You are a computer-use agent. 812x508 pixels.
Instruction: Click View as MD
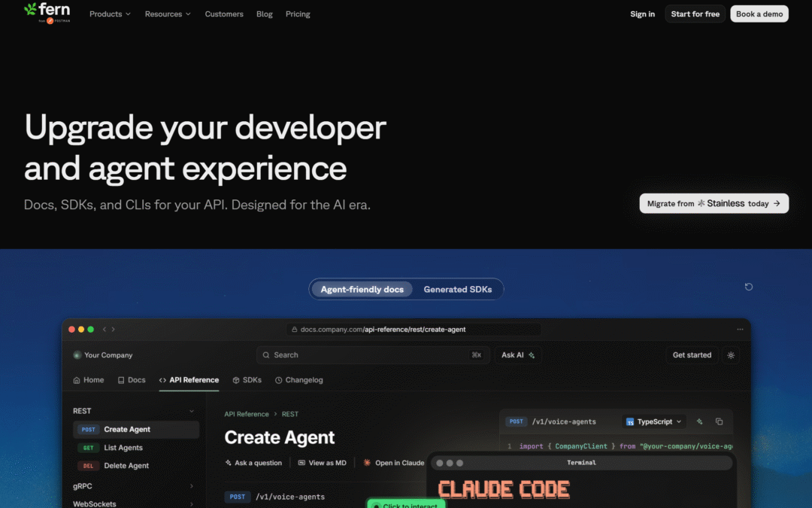pyautogui.click(x=322, y=462)
